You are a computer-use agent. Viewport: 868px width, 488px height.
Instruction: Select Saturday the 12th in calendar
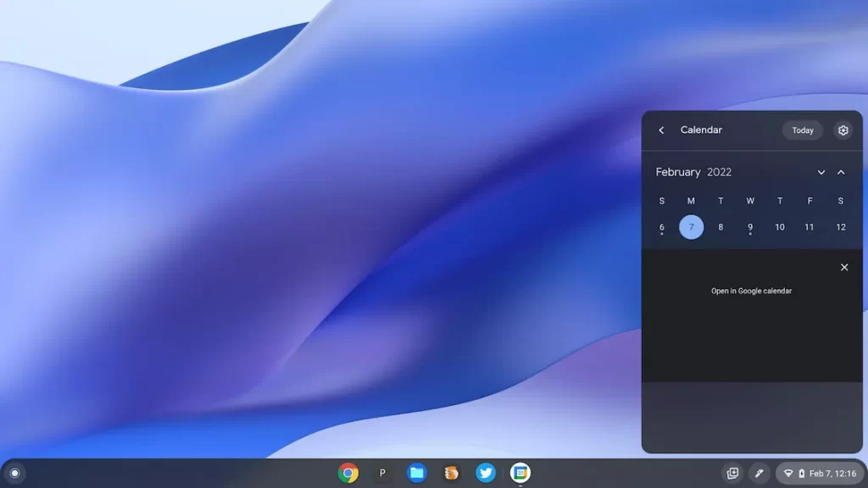point(840,227)
